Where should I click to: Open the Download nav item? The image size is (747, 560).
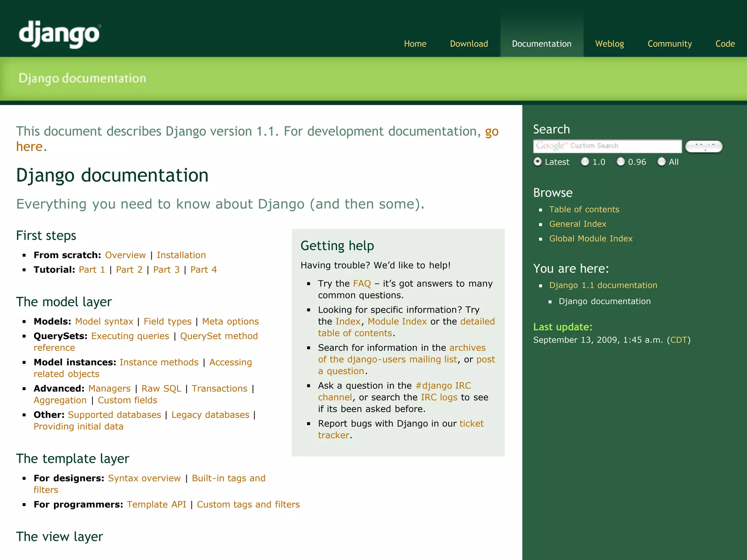pyautogui.click(x=469, y=44)
